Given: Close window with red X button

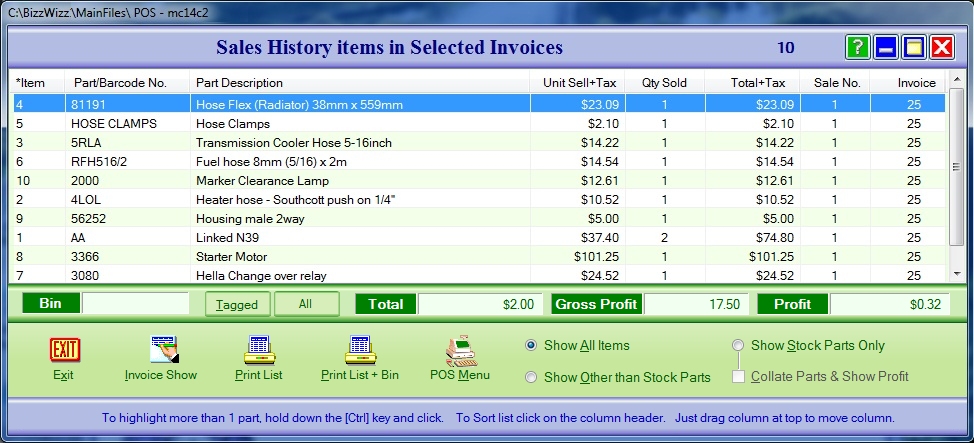Looking at the screenshot, I should pyautogui.click(x=942, y=47).
